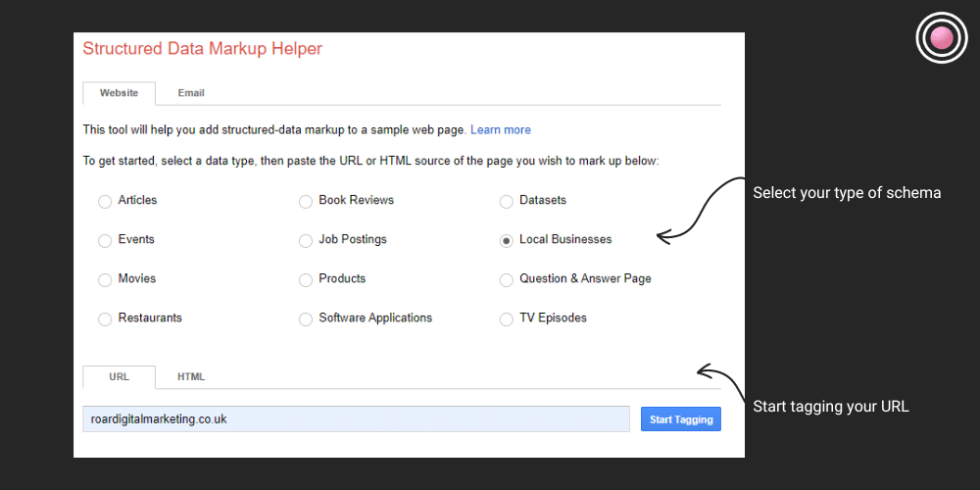Open the Learn more link
This screenshot has width=980, height=490.
(500, 129)
